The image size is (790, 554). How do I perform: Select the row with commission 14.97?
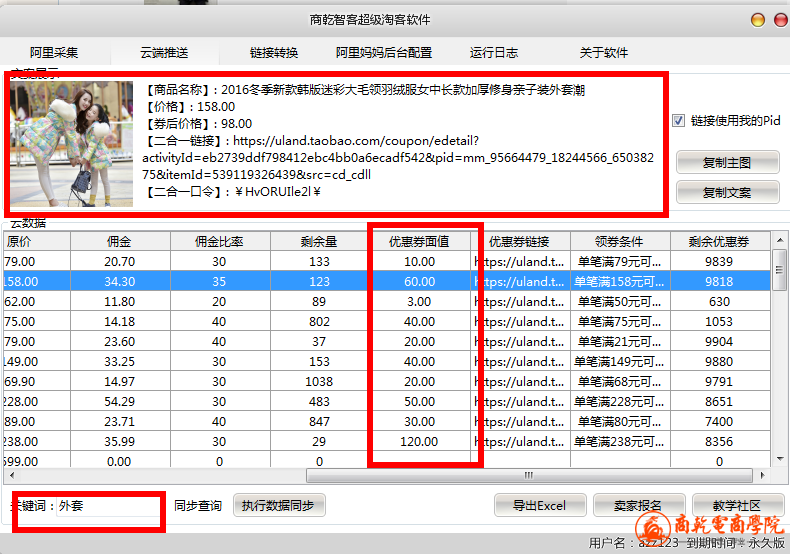[x=387, y=381]
